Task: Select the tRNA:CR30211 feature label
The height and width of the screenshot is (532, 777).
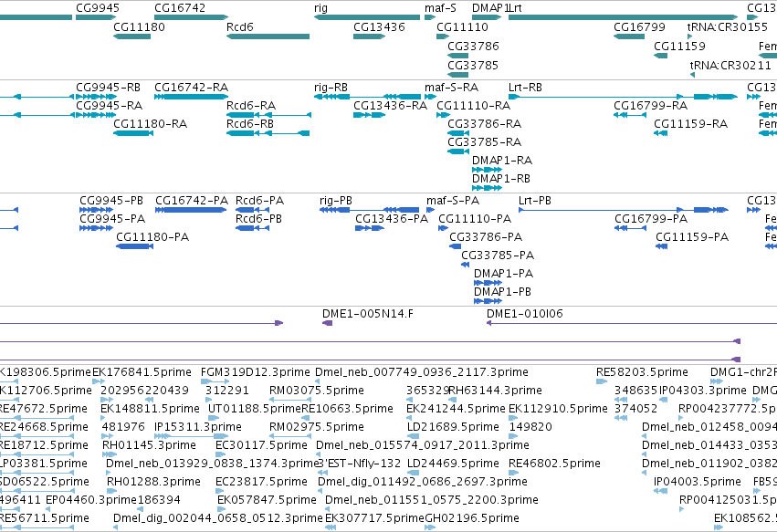Action: click(730, 66)
